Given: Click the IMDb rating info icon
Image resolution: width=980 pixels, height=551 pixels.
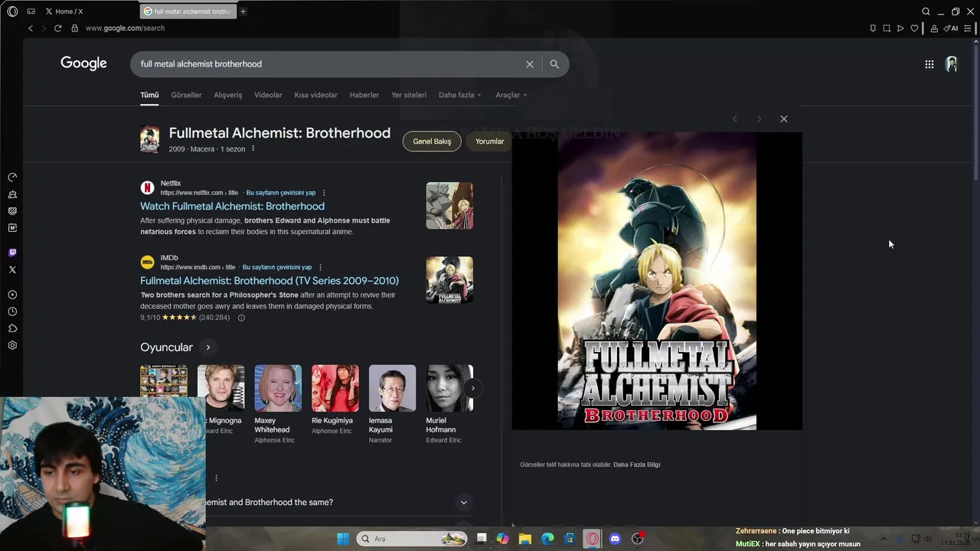Looking at the screenshot, I should (x=241, y=318).
